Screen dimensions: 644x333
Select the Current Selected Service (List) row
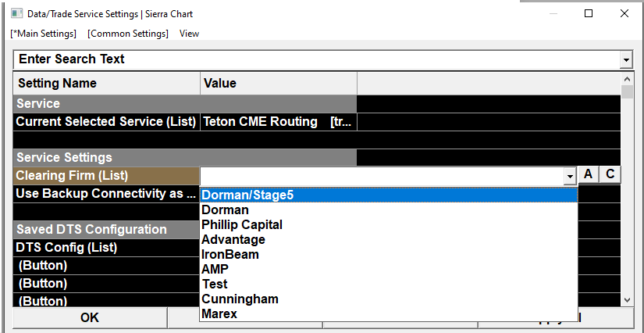pyautogui.click(x=107, y=122)
